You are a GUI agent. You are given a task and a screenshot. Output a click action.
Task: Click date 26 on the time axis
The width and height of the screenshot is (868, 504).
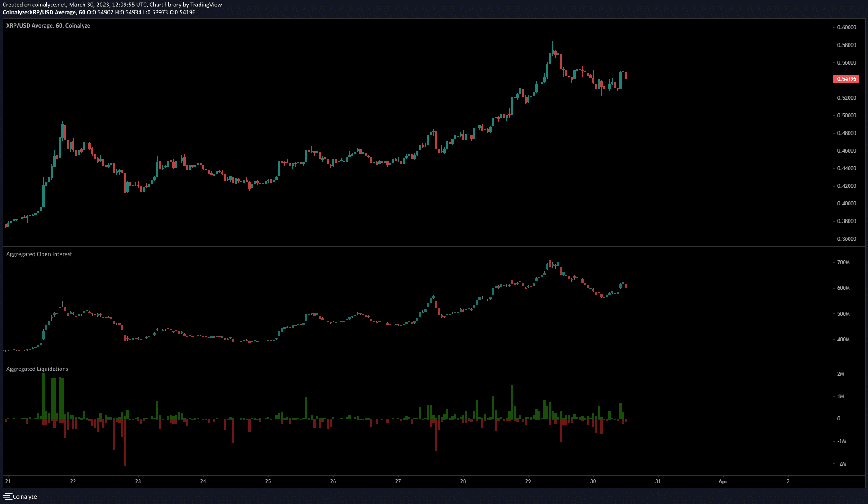pyautogui.click(x=333, y=481)
